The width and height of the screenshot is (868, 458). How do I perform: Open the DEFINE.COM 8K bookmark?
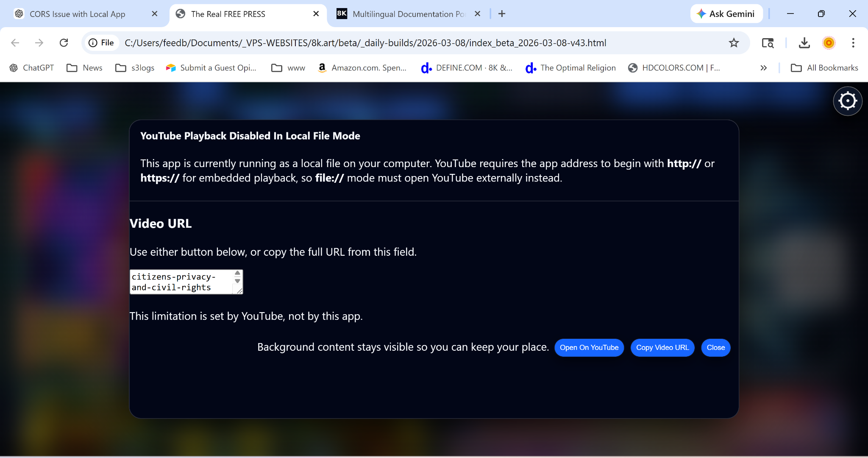pyautogui.click(x=467, y=68)
